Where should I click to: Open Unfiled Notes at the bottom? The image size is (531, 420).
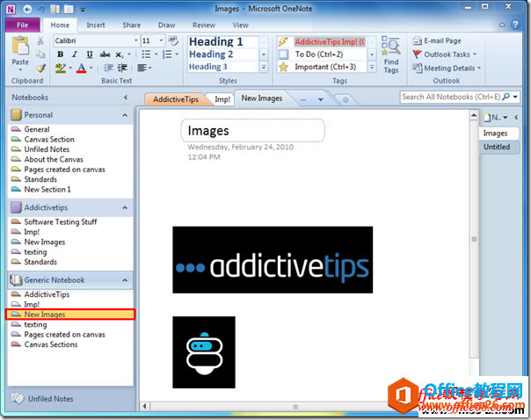pyautogui.click(x=50, y=399)
